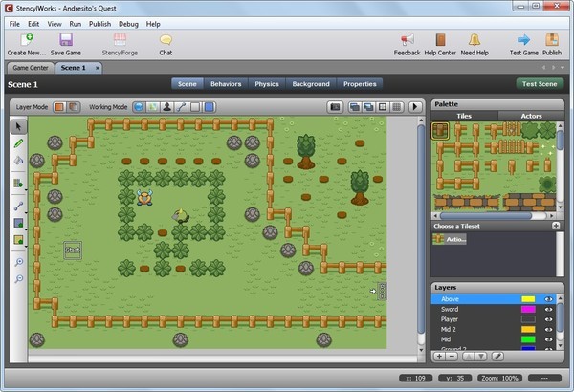Select the green pencil drawing tool

tap(19, 143)
